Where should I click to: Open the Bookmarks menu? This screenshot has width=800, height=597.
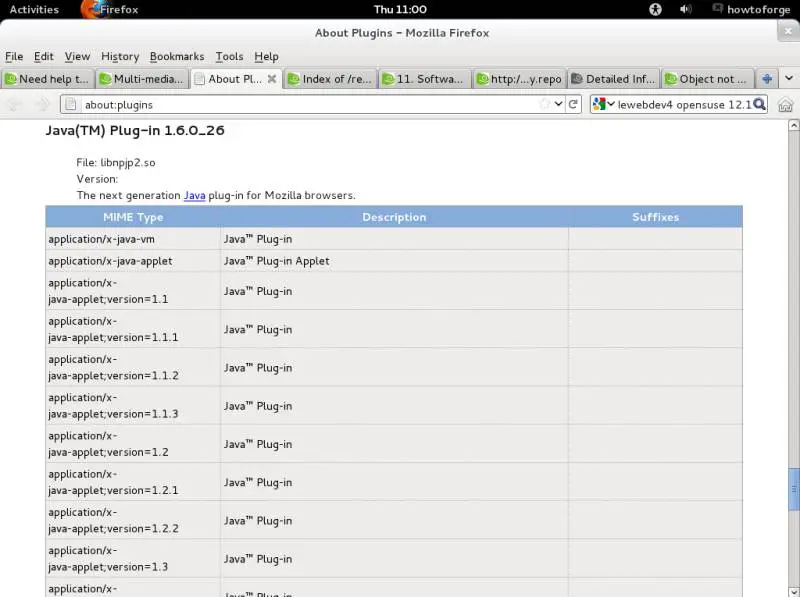177,57
